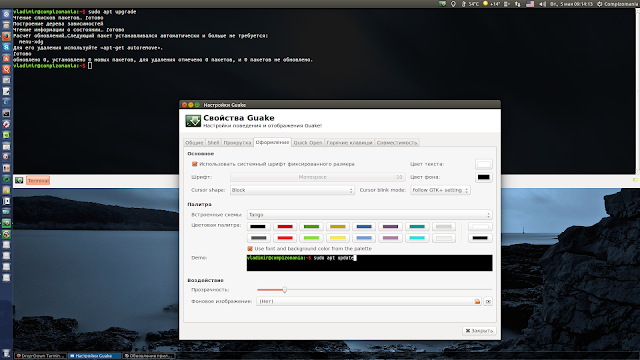Pick the dark red palette swatch, top row
640x360 pixels.
[x=285, y=227]
